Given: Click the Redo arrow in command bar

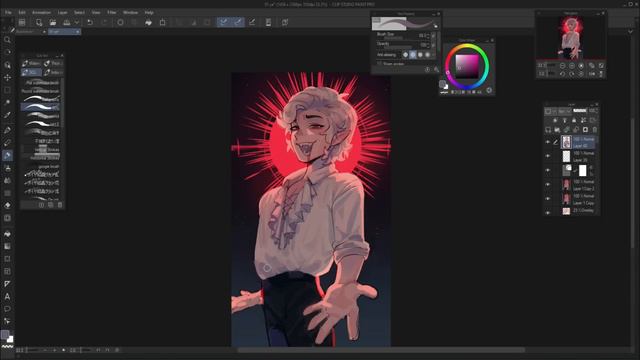Looking at the screenshot, I should click(104, 22).
